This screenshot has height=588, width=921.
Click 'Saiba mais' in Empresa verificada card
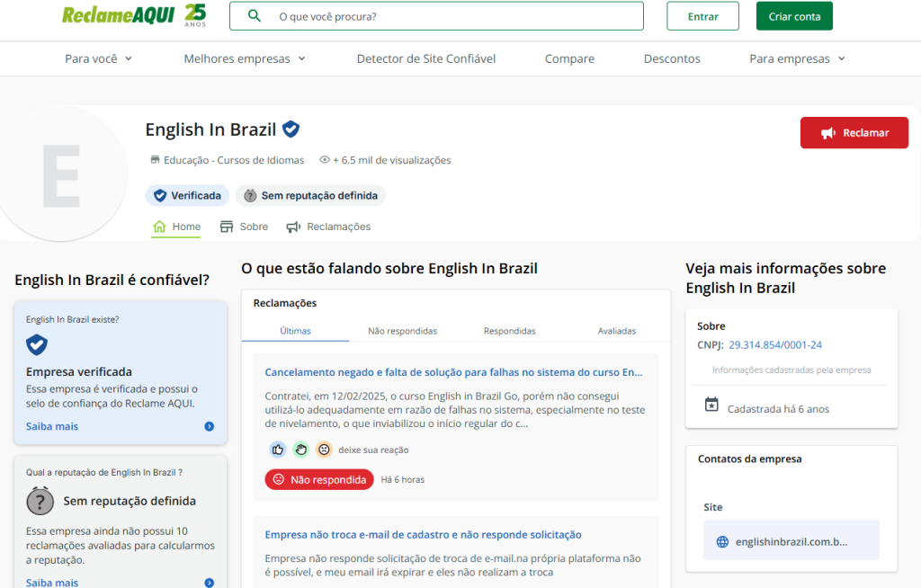(51, 426)
